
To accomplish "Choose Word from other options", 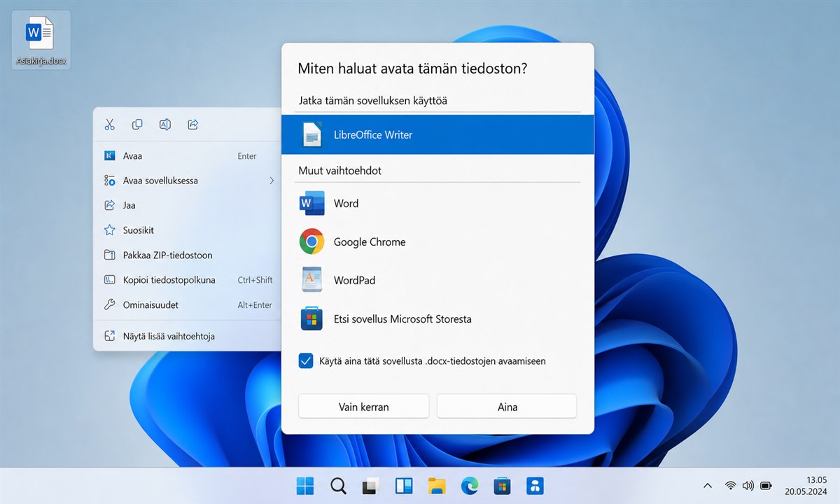I will [x=437, y=204].
